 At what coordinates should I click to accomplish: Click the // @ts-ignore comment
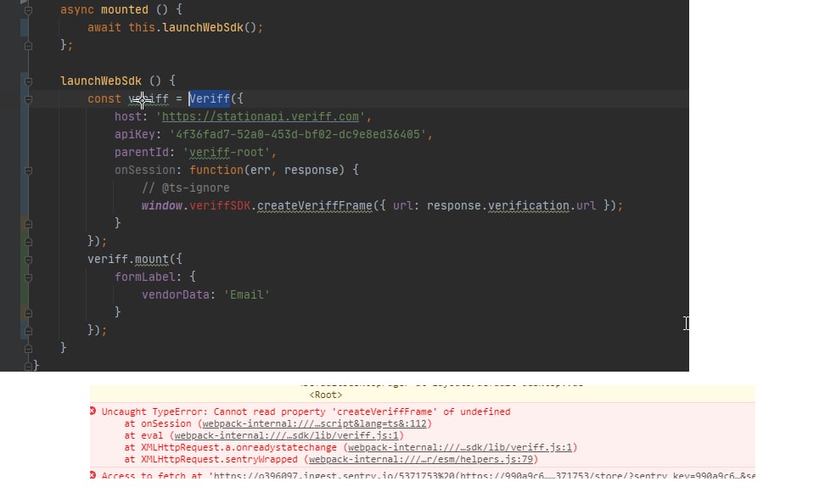coord(186,188)
